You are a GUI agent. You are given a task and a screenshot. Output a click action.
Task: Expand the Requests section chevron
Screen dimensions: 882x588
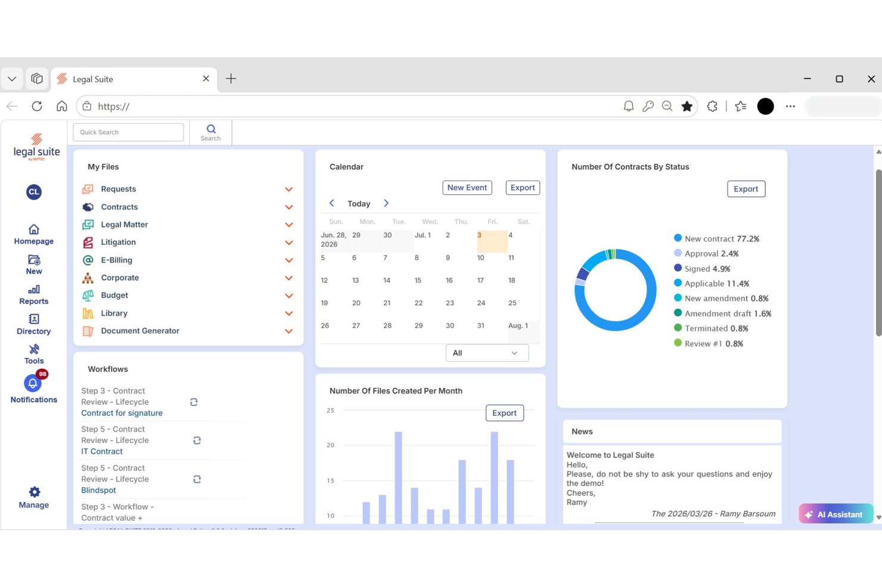[x=289, y=189]
